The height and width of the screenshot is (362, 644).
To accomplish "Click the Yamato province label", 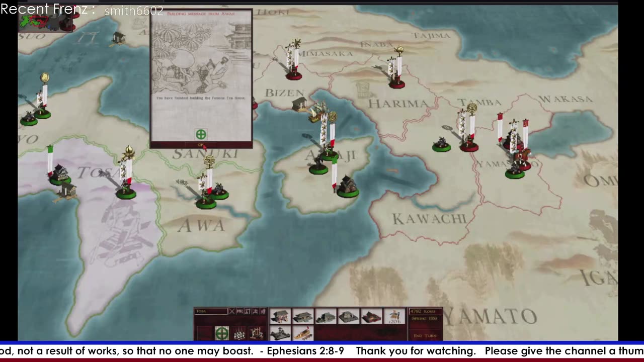I will point(490,316).
